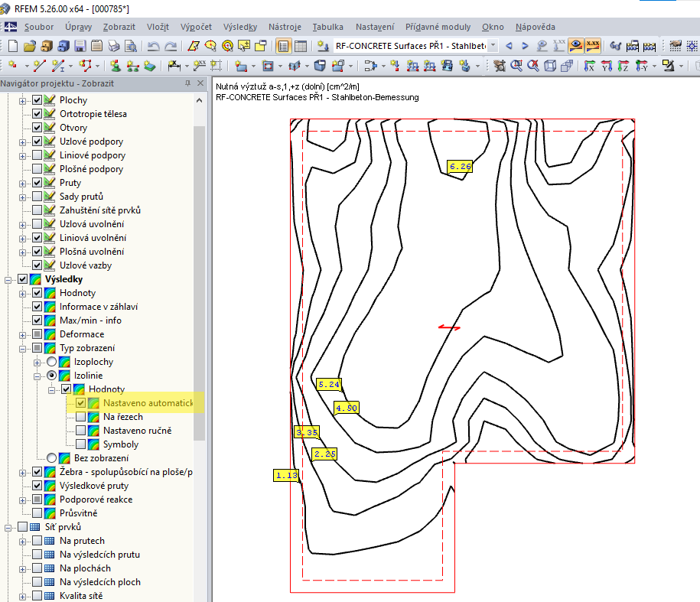Pin the Navigátor projektu panel
This screenshot has height=602, width=700.
187,83
